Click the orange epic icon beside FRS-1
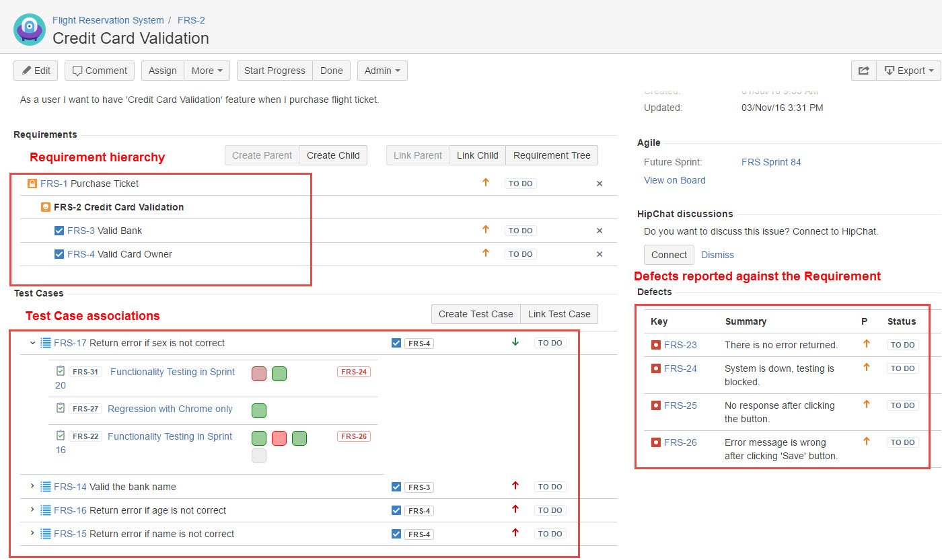Screen dimensions: 942x560 click(x=32, y=184)
